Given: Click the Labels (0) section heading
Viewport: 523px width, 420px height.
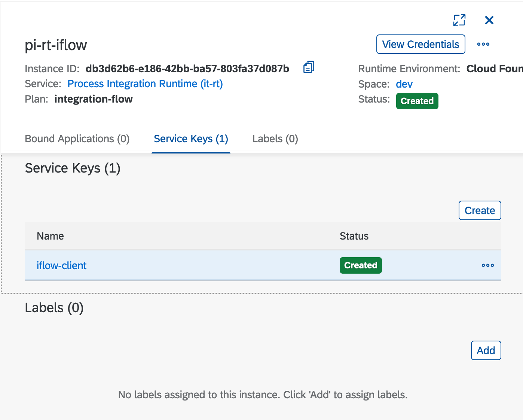Looking at the screenshot, I should pos(54,308).
